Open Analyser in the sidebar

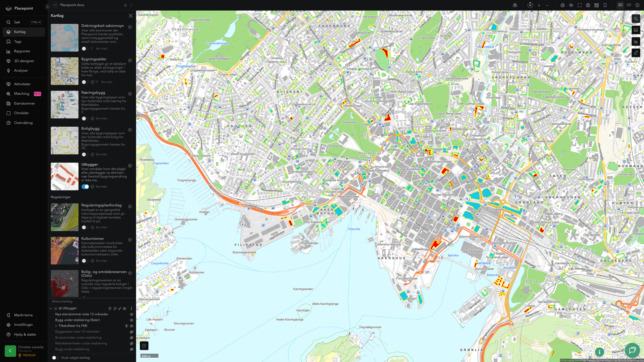(x=24, y=71)
